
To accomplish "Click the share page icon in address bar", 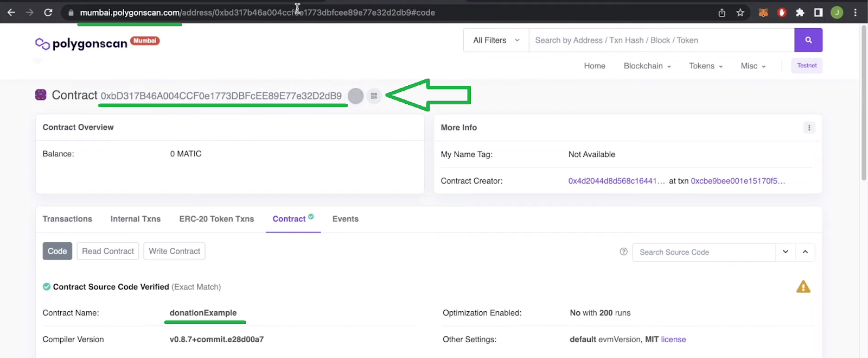I will [722, 12].
